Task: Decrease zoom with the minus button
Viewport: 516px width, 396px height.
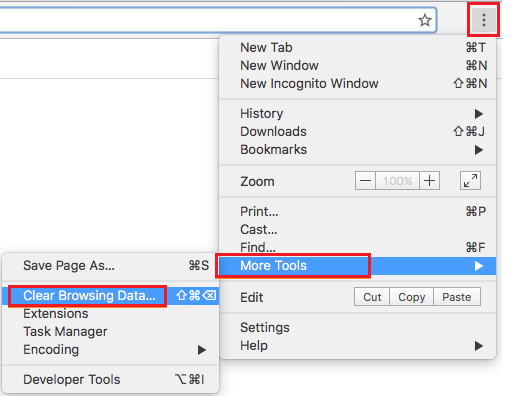Action: click(x=365, y=181)
